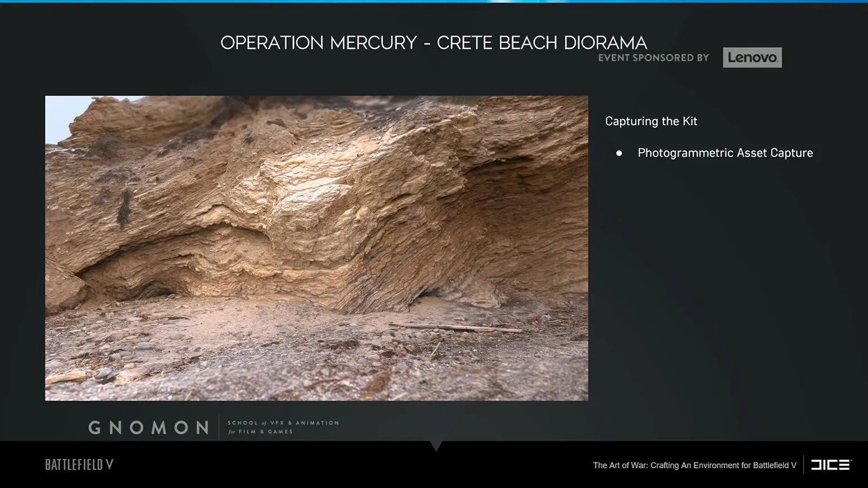Click the long wooden stick on the ground
Screen dimensions: 868x488
[x=457, y=327]
